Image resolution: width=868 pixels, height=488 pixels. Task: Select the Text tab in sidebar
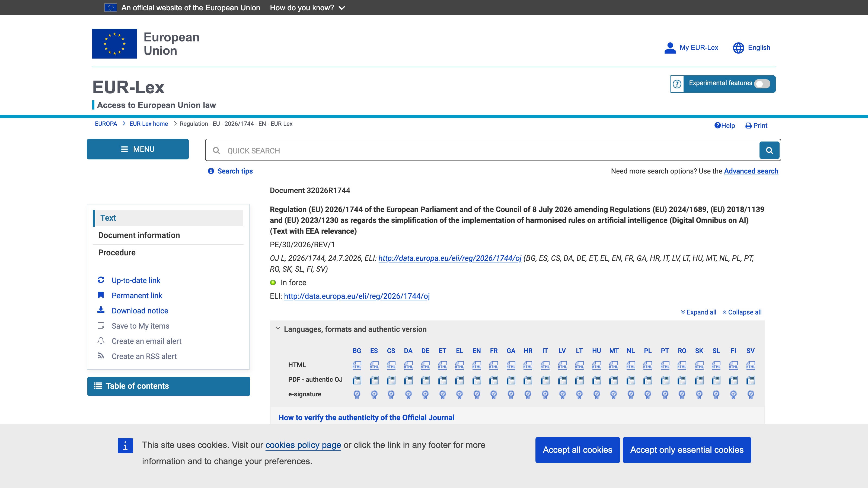coord(168,218)
